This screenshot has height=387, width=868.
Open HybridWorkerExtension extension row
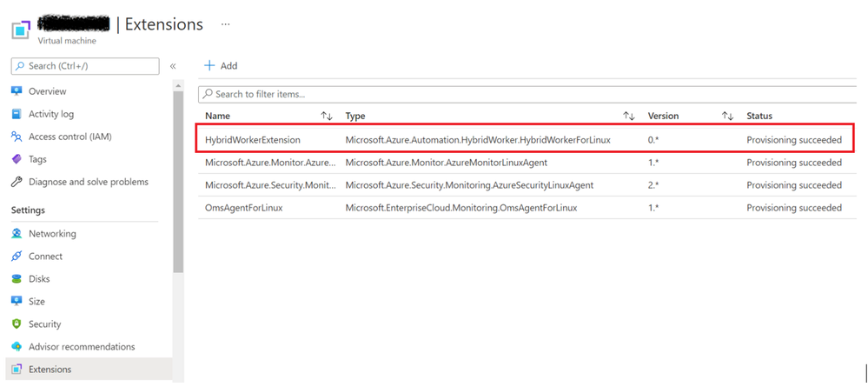527,140
